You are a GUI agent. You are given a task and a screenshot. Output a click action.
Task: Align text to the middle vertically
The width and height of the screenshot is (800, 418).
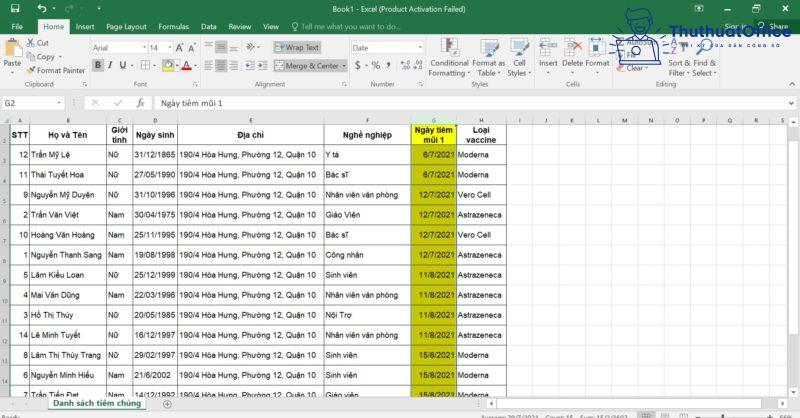(221, 47)
